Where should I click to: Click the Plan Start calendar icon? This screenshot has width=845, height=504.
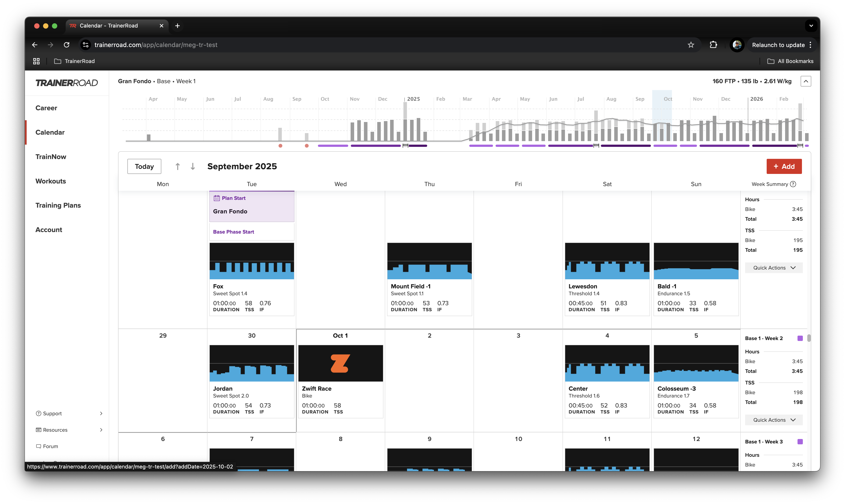click(x=216, y=198)
